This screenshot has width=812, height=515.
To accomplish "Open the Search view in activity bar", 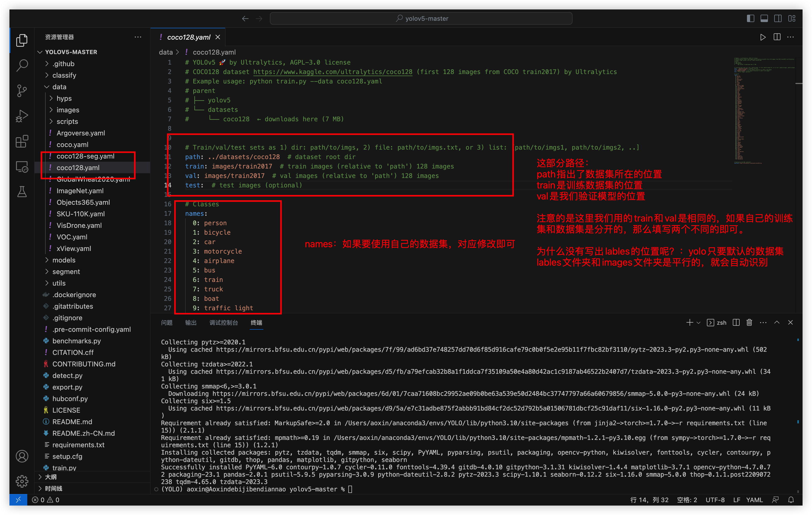I will point(22,65).
